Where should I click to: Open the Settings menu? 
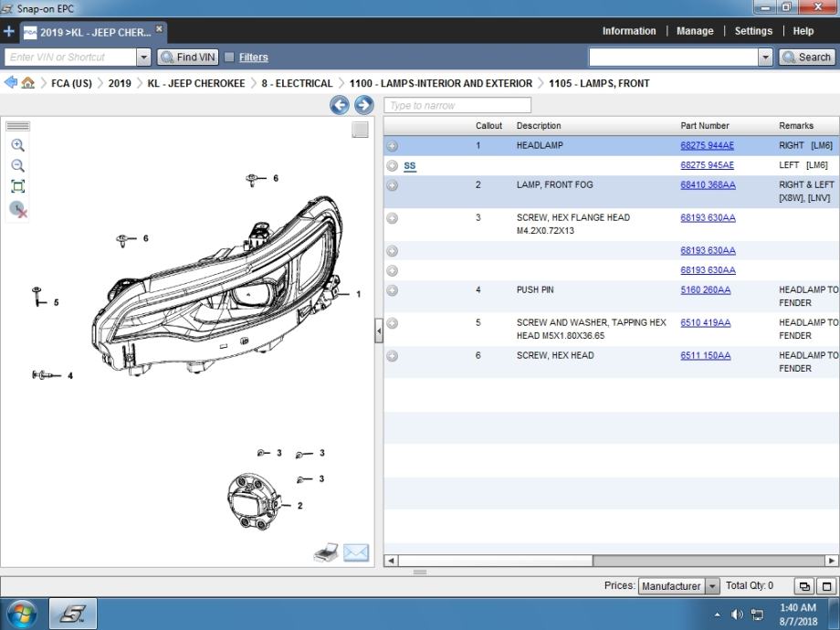(x=753, y=31)
